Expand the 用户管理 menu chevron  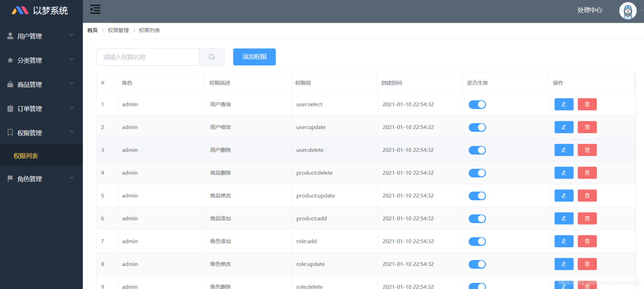[x=72, y=35]
